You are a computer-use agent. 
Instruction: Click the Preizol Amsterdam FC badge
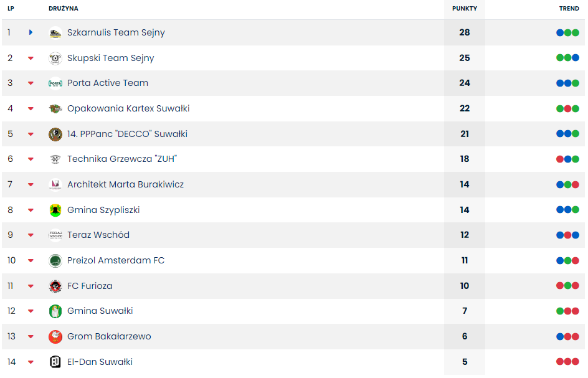pos(55,260)
